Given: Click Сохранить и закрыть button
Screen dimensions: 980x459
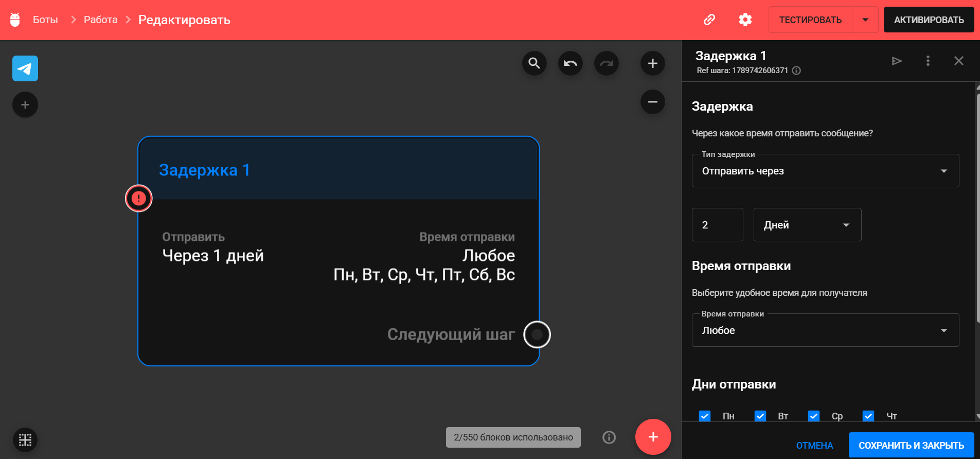Looking at the screenshot, I should coord(912,445).
